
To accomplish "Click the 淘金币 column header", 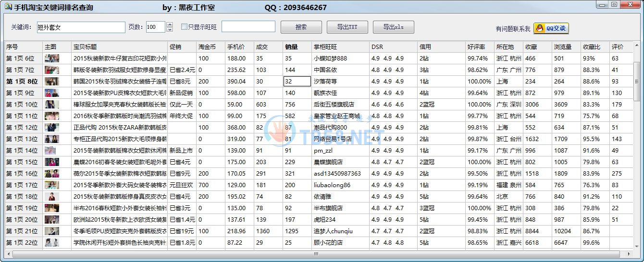I will pyautogui.click(x=211, y=47).
